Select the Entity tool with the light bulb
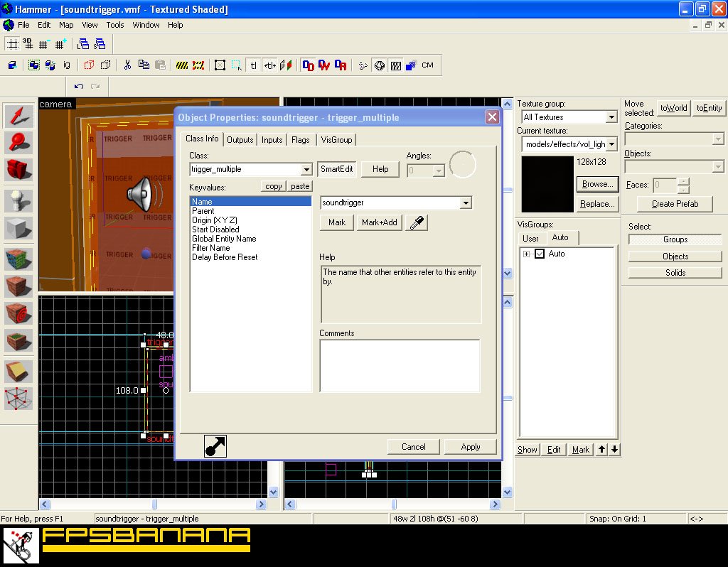The height and width of the screenshot is (567, 728). click(18, 201)
